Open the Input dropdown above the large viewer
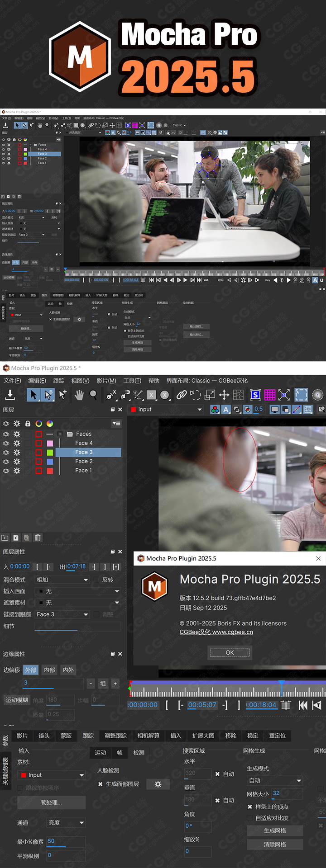 tap(166, 409)
